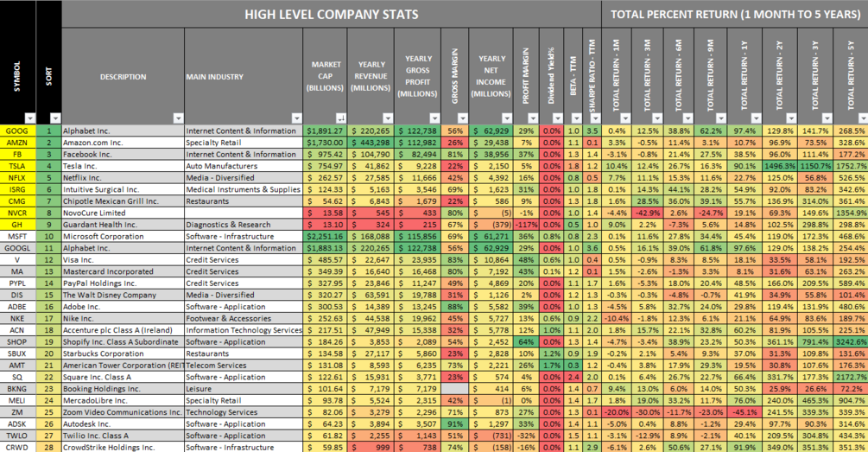Click the Diagnostics & Research industry cell
The height and width of the screenshot is (452, 868).
tap(244, 225)
